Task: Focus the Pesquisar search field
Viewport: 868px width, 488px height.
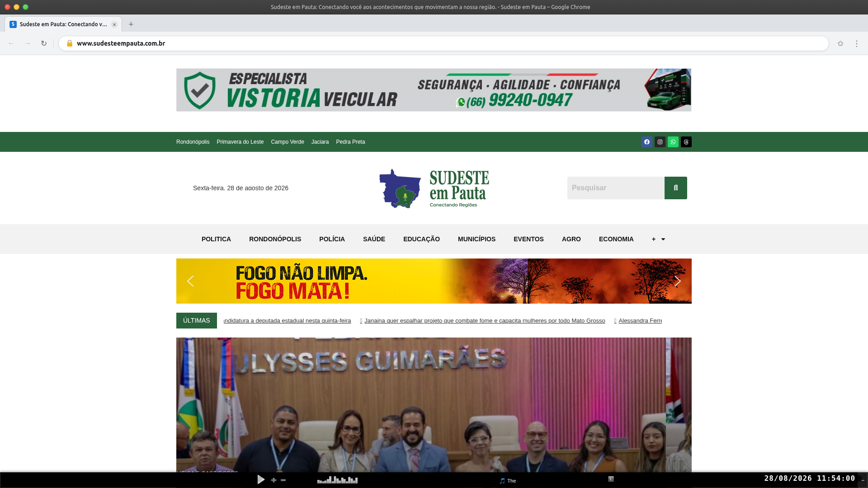Action: click(x=616, y=188)
